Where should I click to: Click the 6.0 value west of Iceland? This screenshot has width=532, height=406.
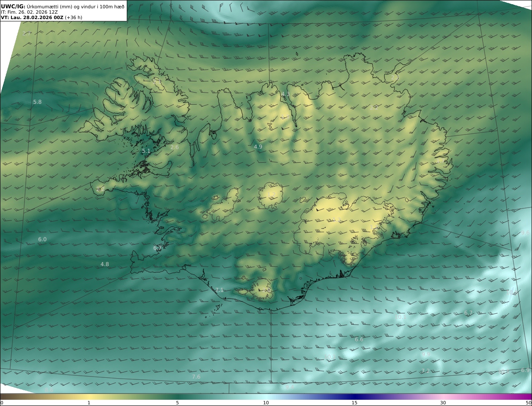[x=42, y=240]
